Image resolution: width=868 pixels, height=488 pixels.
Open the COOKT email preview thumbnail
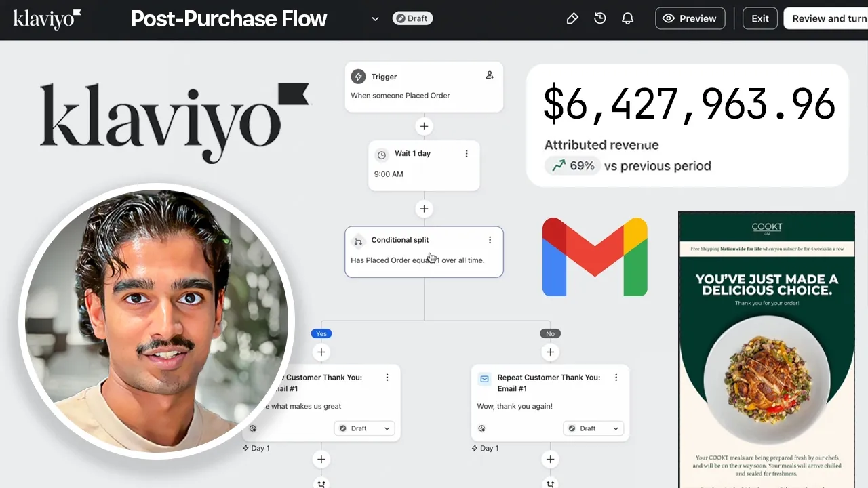[x=766, y=350]
